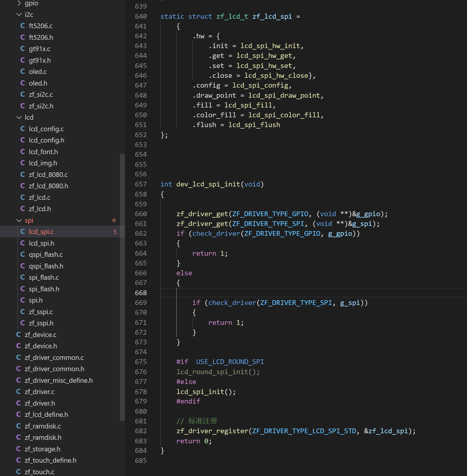
Task: Click lcd_spi_flush on line 651
Action: pos(254,125)
